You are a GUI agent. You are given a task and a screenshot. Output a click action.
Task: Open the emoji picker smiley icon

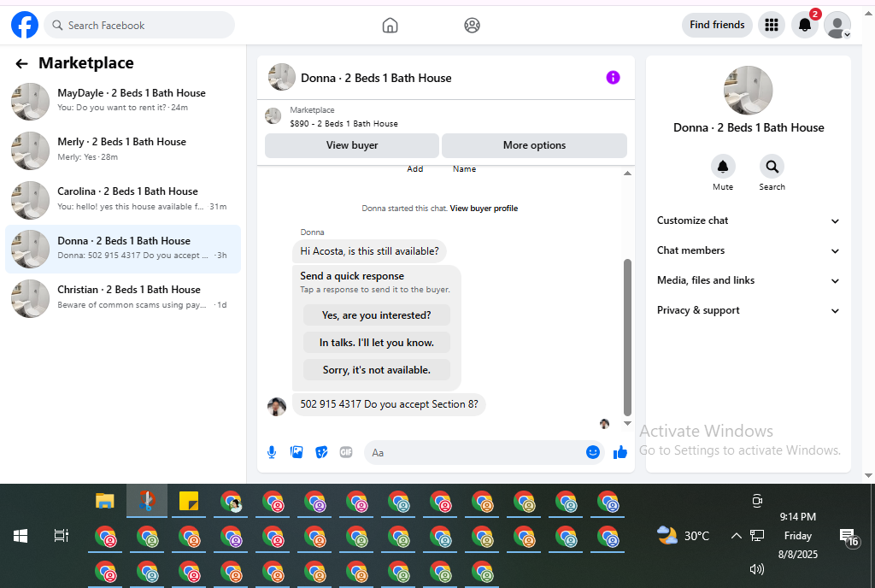point(593,452)
